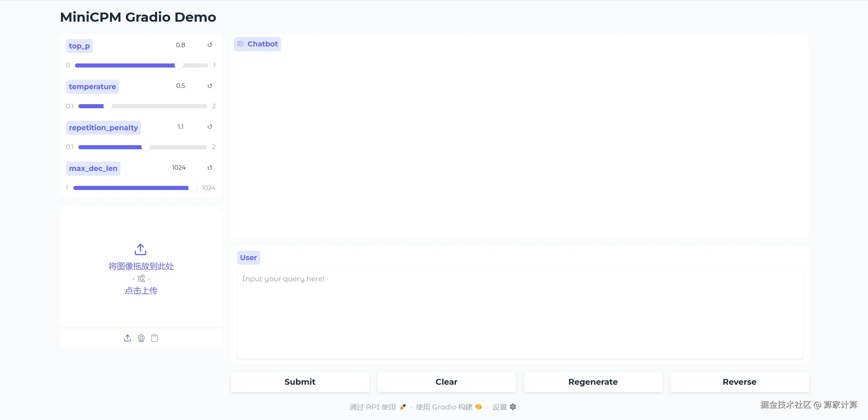Select the clipboard paste source icon
The image size is (868, 420).
(155, 338)
